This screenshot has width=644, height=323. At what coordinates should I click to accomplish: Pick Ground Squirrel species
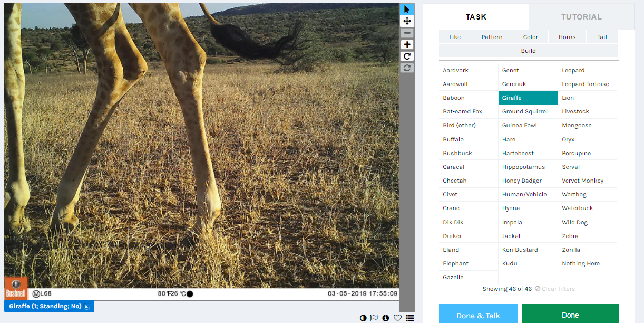[528, 111]
